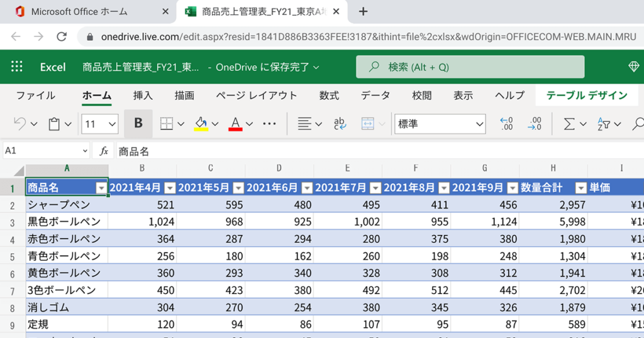
Task: Click the cell borders icon
Action: point(166,124)
